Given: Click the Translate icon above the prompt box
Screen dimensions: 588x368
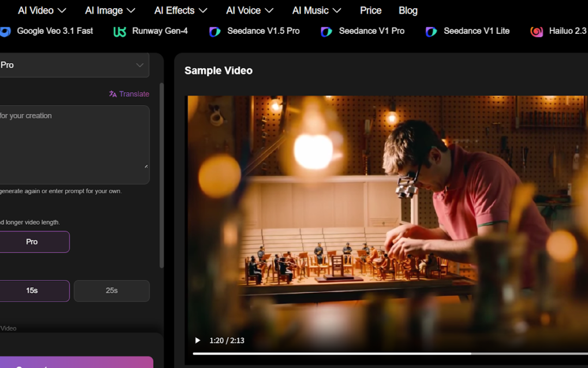Looking at the screenshot, I should 113,94.
